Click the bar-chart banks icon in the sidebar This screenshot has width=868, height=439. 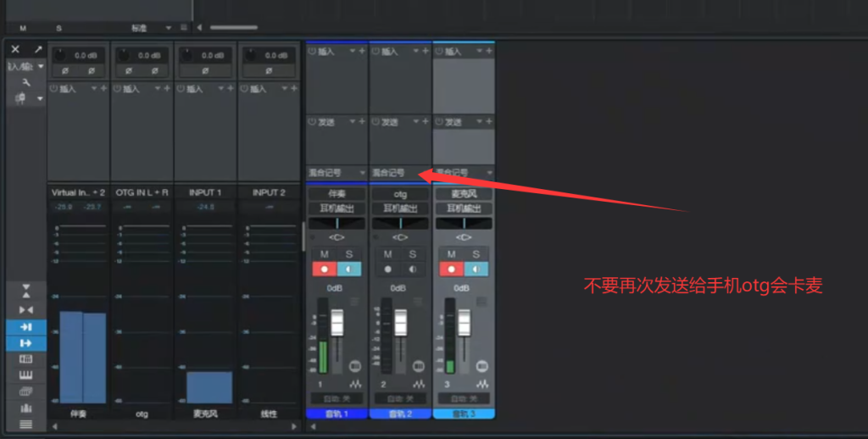(26, 408)
